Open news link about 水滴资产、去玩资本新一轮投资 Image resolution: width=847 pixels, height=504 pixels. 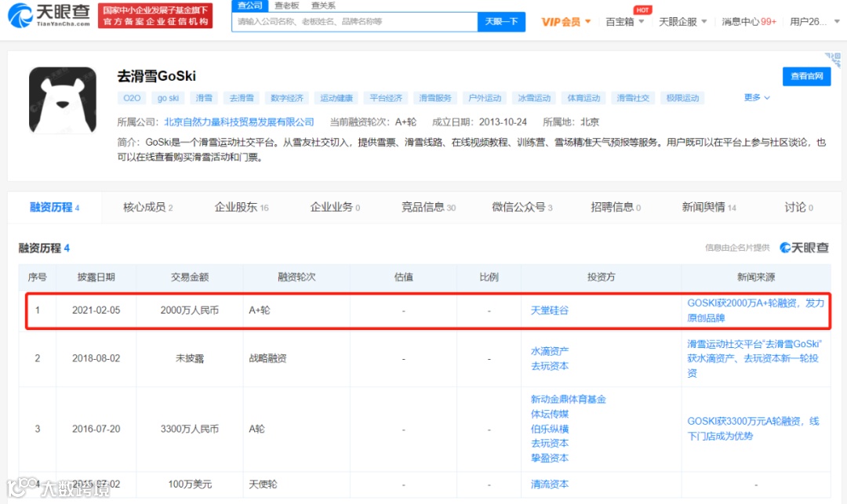754,358
